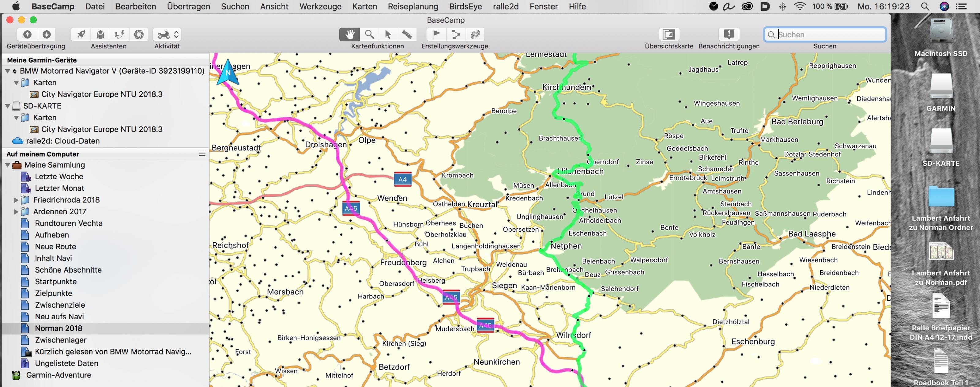Select the magnifier zoom tool

coord(369,34)
